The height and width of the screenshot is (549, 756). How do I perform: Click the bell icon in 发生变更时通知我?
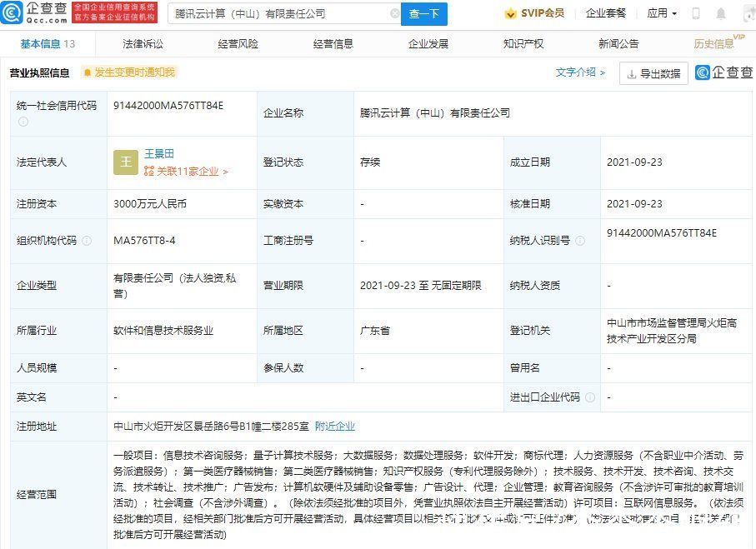click(88, 72)
